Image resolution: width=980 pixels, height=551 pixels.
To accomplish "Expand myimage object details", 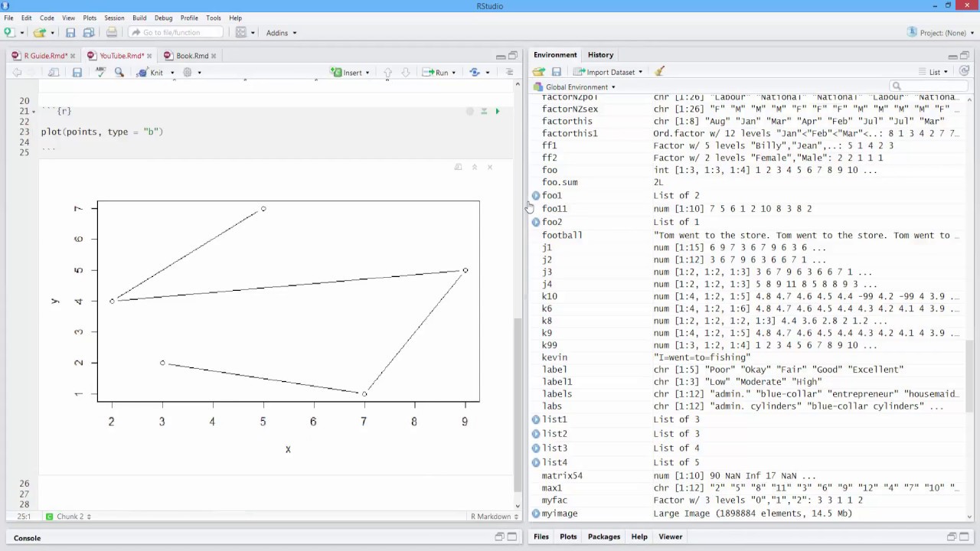I will [536, 514].
